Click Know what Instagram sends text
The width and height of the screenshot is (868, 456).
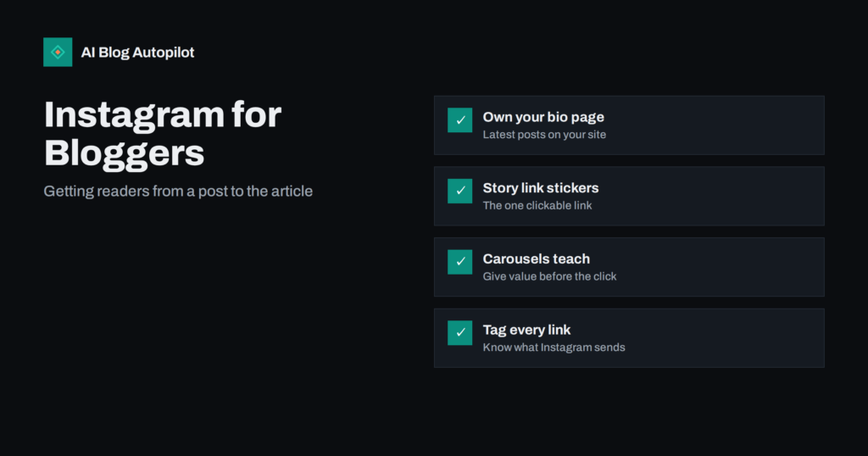tap(554, 347)
